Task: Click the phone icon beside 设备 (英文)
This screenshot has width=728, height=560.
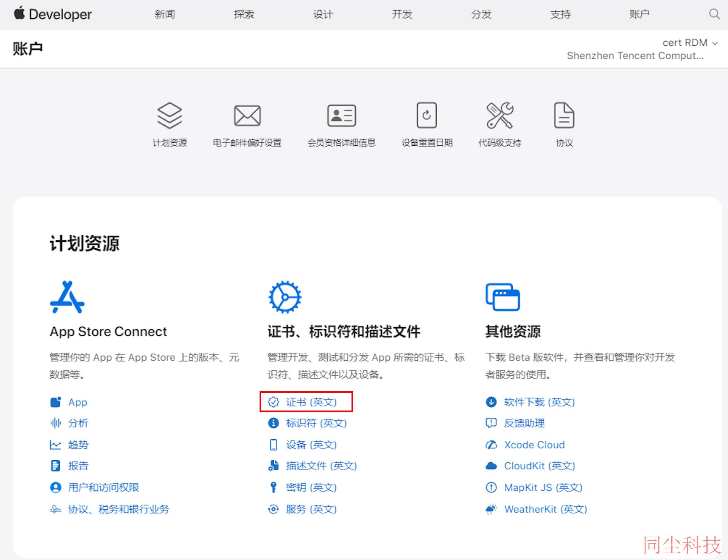Action: pos(273,445)
